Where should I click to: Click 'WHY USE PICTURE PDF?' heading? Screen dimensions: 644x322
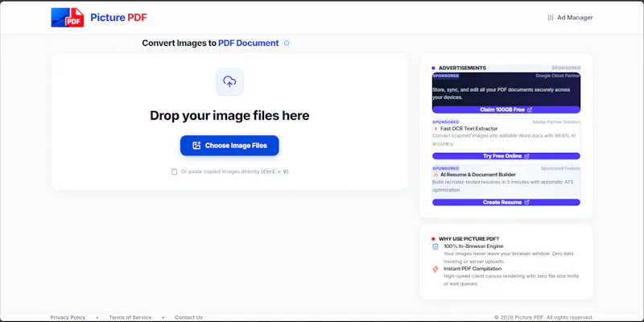pyautogui.click(x=469, y=238)
